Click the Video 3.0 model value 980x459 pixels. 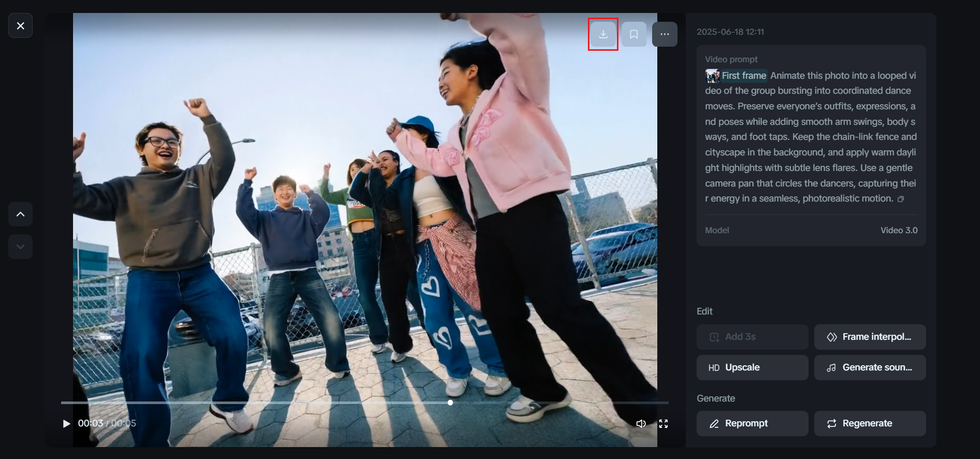click(899, 231)
